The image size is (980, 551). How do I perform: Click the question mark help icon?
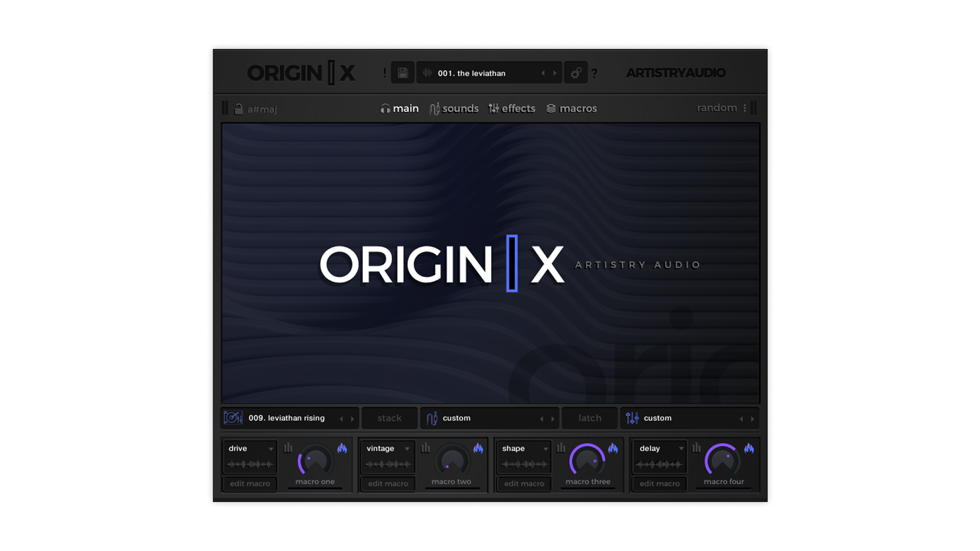[594, 74]
